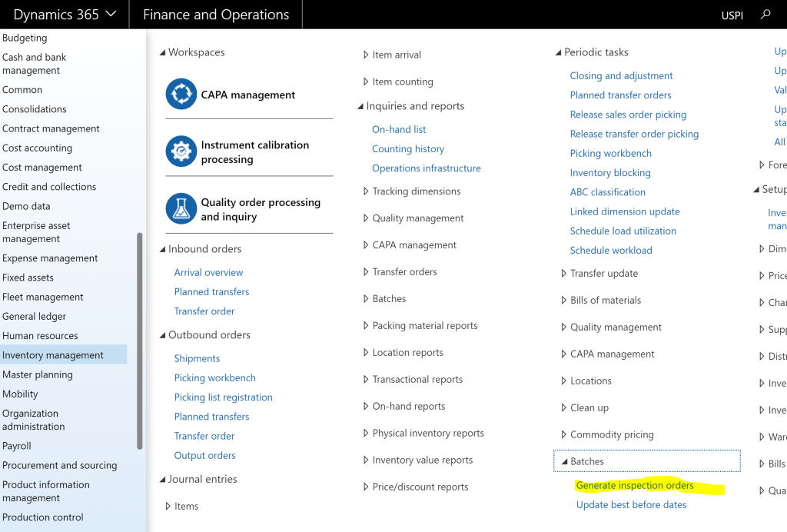Viewport: 787px width, 532px height.
Task: Open the Arrival overview link
Action: pyautogui.click(x=208, y=273)
